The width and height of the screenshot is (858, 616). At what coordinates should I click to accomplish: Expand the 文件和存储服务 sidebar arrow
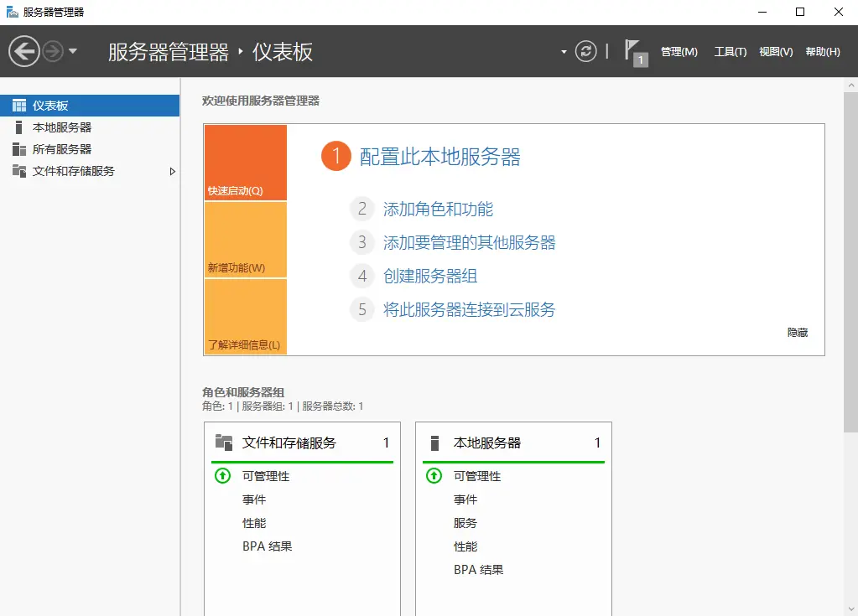173,171
